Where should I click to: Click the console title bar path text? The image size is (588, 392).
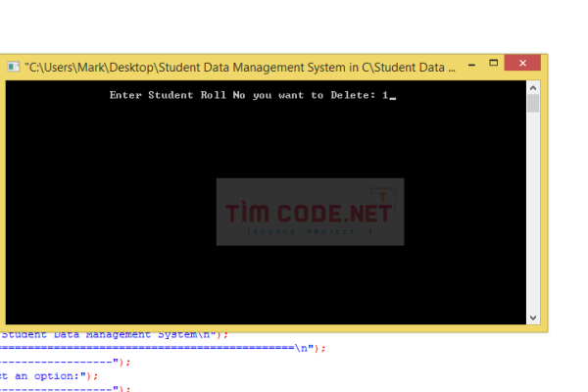(x=240, y=68)
